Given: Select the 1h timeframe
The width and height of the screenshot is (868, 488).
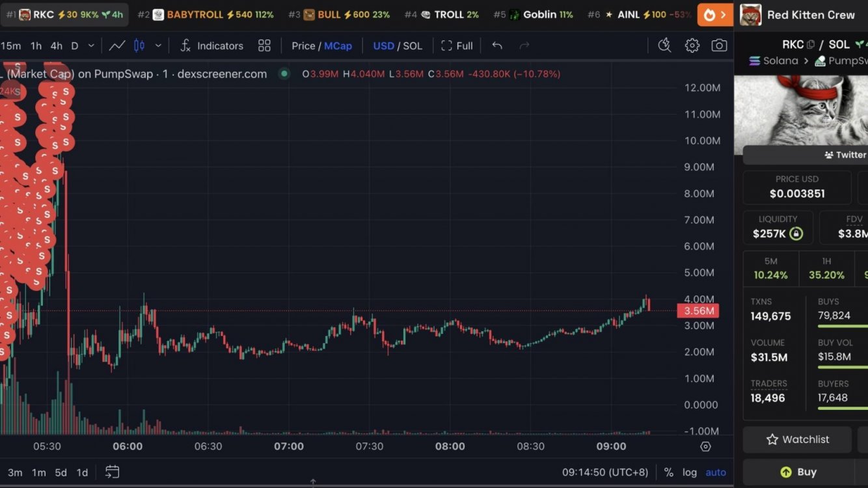Looking at the screenshot, I should (x=36, y=46).
